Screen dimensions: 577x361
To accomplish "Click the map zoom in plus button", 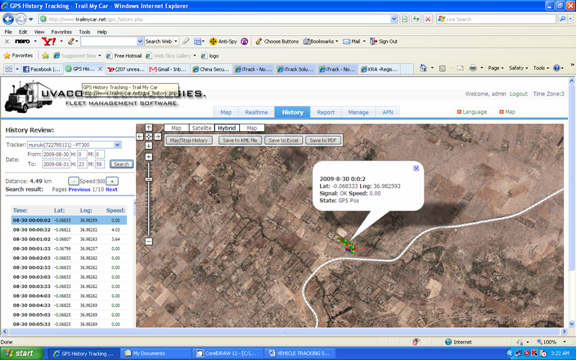I will coord(149,157).
